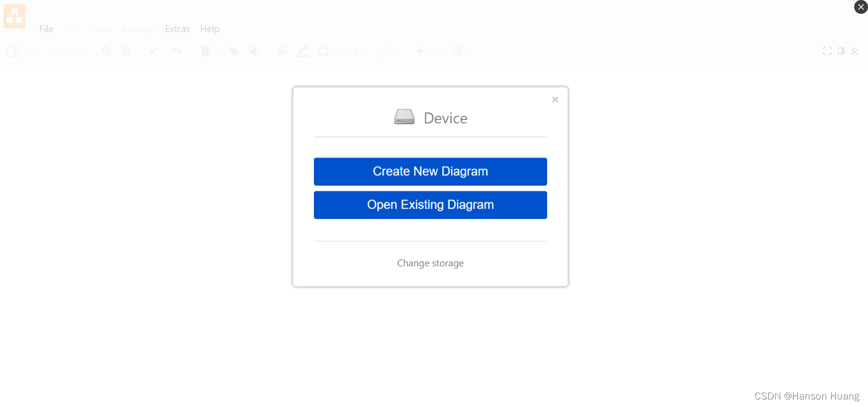Redo the last action

tap(176, 51)
